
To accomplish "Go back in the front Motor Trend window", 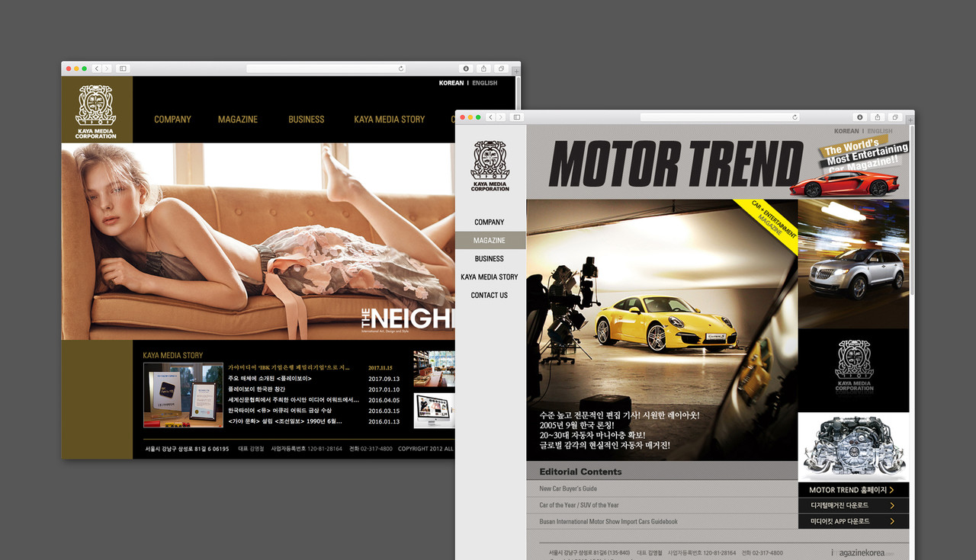I will tap(491, 117).
